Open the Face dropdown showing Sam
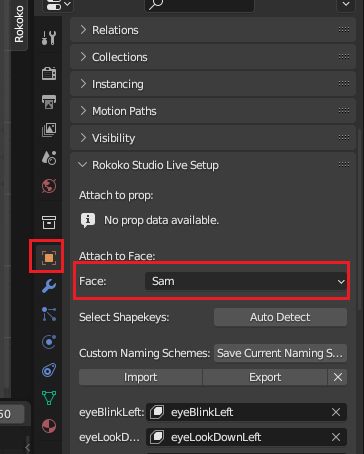 [246, 281]
